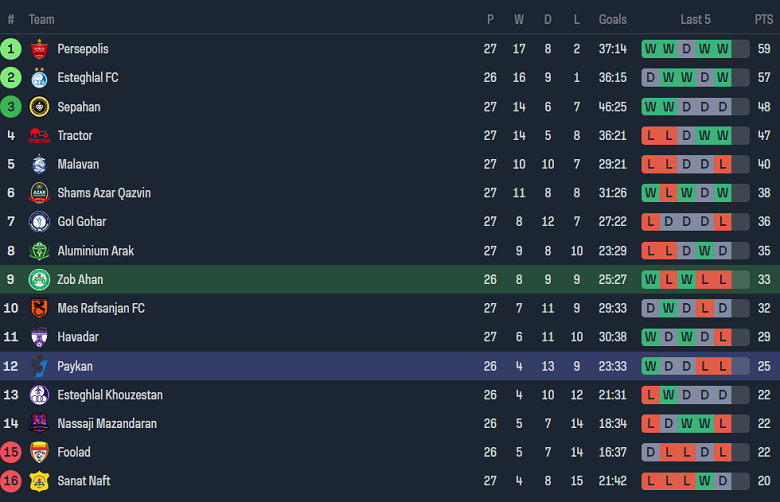Click the Tractor team logo

(40, 136)
